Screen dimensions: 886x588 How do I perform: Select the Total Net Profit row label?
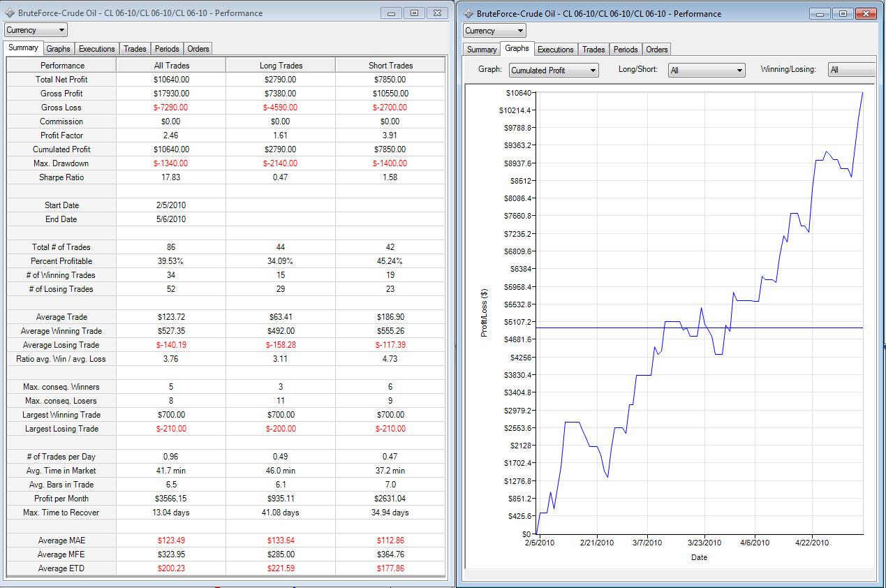[61, 80]
